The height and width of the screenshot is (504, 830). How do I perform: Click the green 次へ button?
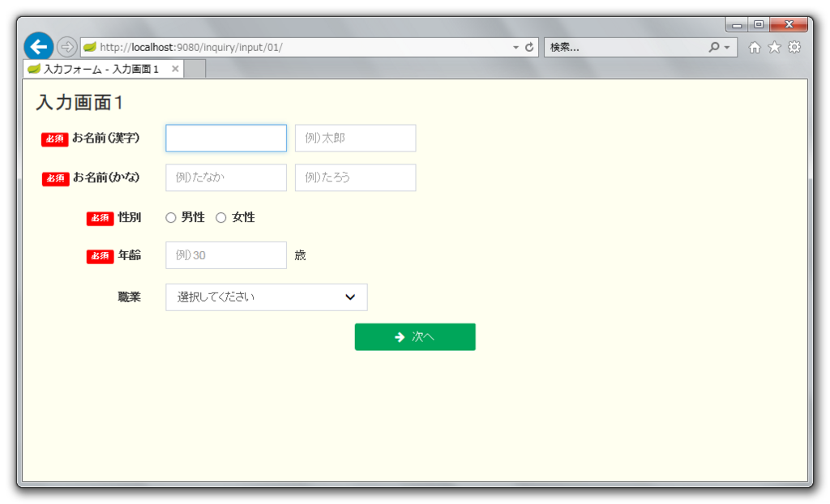415,337
